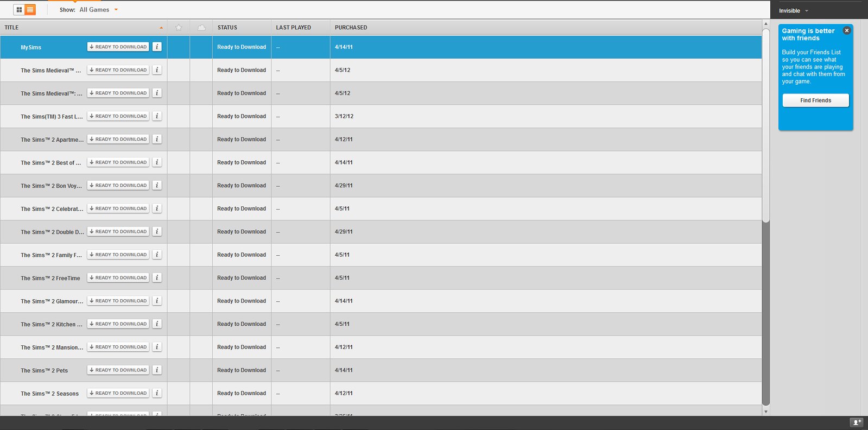The width and height of the screenshot is (868, 430).
Task: Open info for The Sims 2 Glamour...
Action: tap(157, 300)
